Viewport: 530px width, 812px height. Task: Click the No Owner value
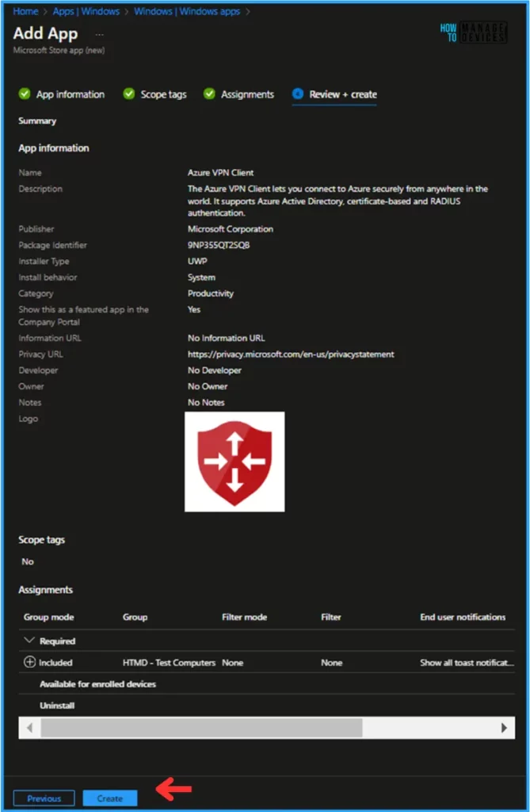[208, 386]
